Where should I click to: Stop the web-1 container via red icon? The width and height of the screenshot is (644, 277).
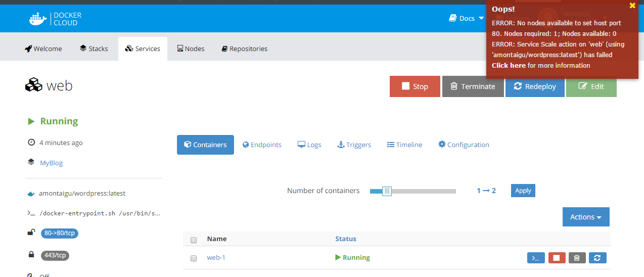point(557,258)
